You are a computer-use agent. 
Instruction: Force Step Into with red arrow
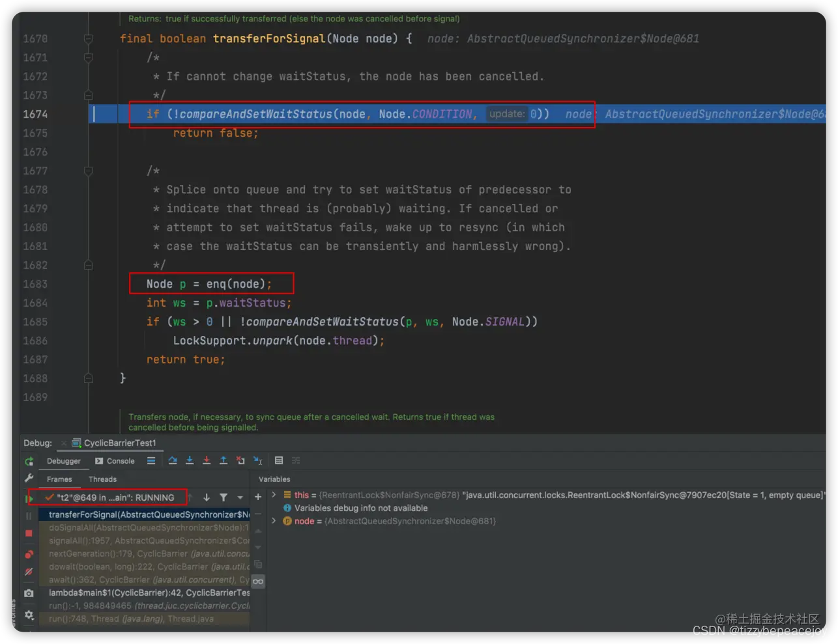(x=207, y=461)
